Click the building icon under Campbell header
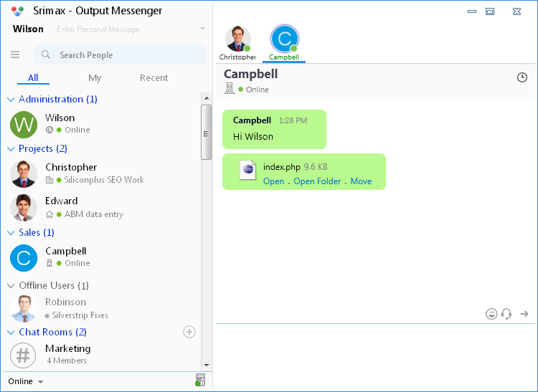Viewport: 538px width, 392px height. (x=230, y=88)
